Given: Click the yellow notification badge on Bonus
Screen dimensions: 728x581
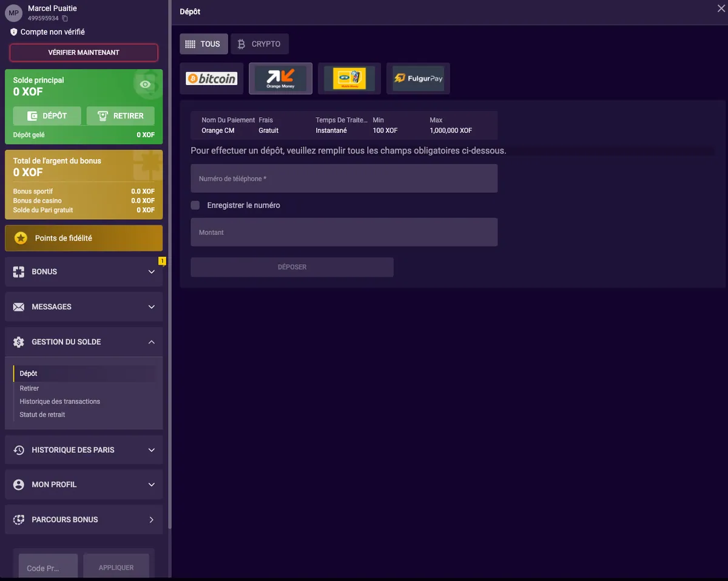Looking at the screenshot, I should (x=162, y=261).
